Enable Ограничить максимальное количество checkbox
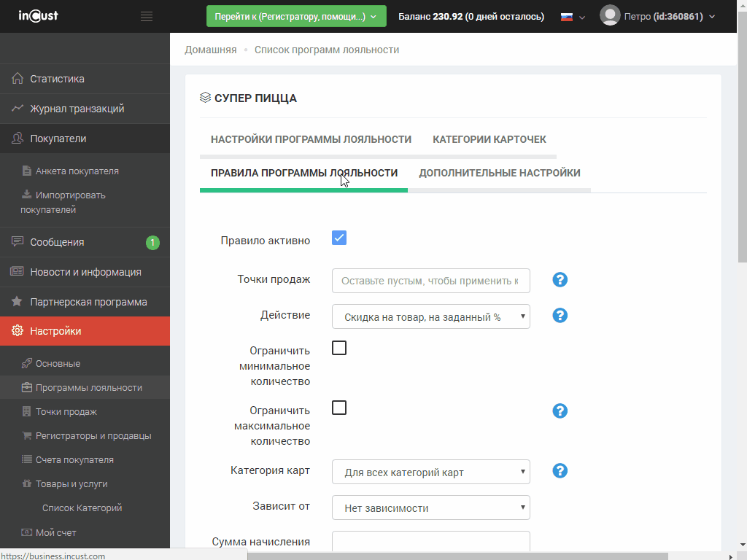 tap(339, 408)
